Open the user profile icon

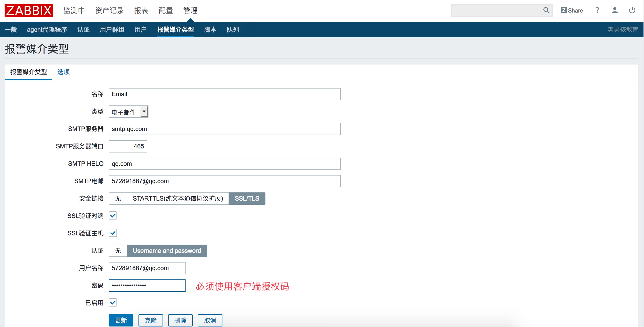pyautogui.click(x=615, y=10)
